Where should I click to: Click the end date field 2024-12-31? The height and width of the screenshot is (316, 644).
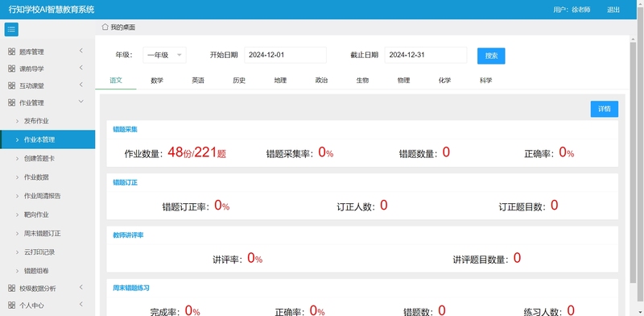click(x=426, y=55)
